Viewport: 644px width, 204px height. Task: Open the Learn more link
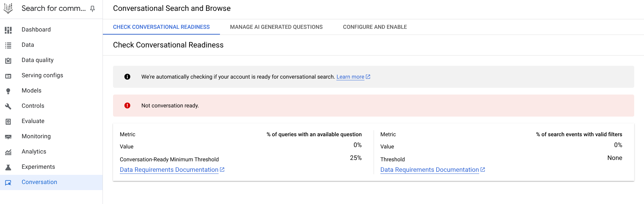coord(350,77)
